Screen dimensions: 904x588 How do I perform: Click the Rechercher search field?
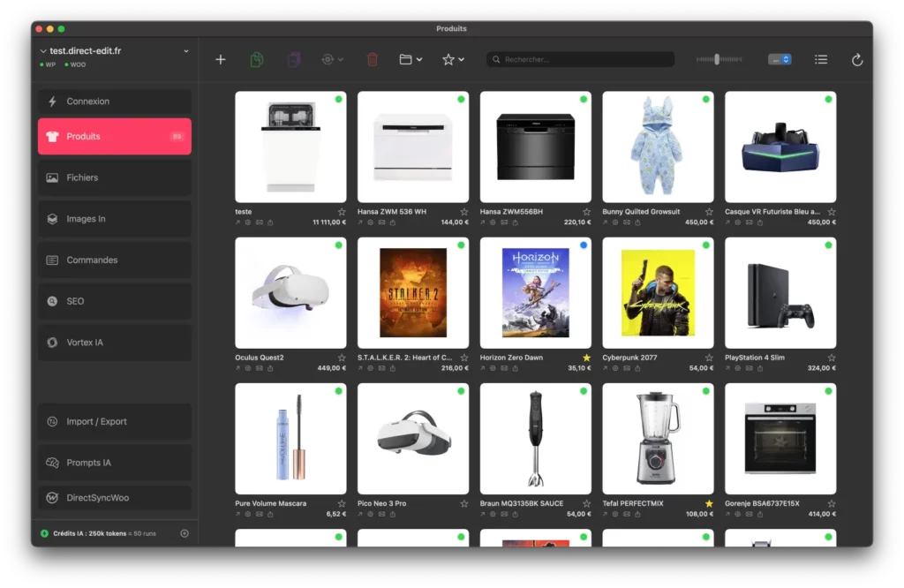[581, 59]
